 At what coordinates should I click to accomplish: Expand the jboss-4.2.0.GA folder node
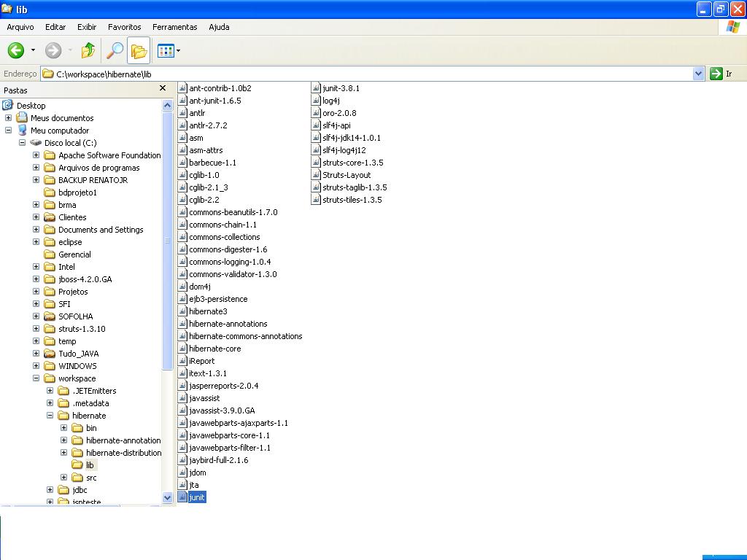point(36,279)
